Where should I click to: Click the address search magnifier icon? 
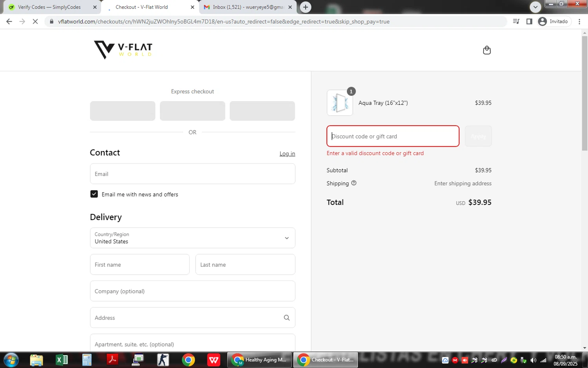click(x=287, y=318)
